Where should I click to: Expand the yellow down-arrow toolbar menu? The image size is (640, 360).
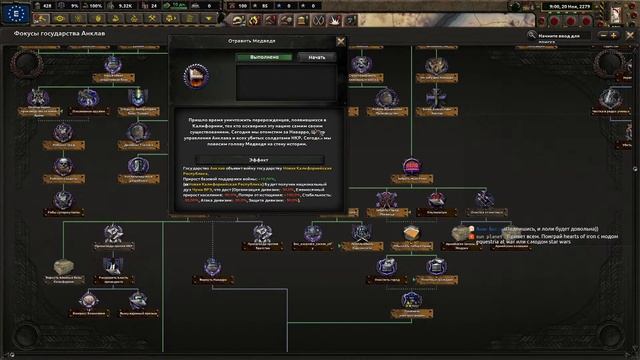click(x=209, y=19)
